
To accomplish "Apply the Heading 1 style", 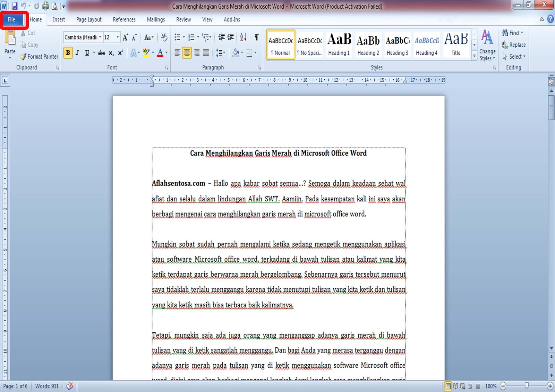I will coord(339,44).
